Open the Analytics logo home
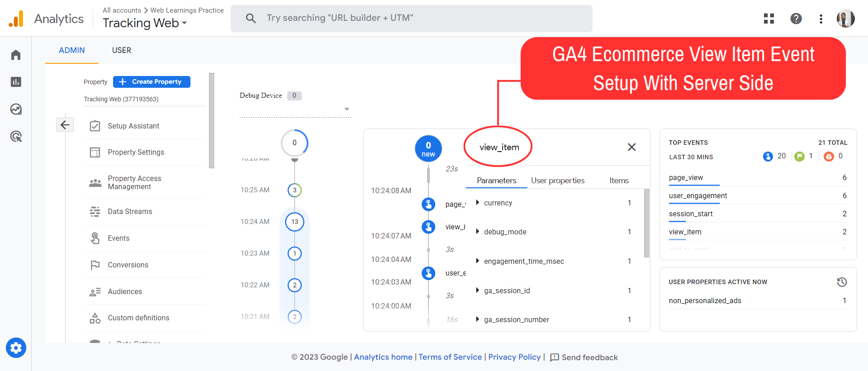868x371 pixels. (x=16, y=19)
